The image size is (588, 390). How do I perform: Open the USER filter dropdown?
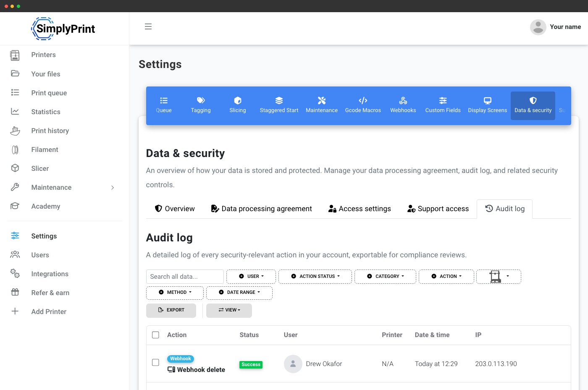[x=251, y=277]
